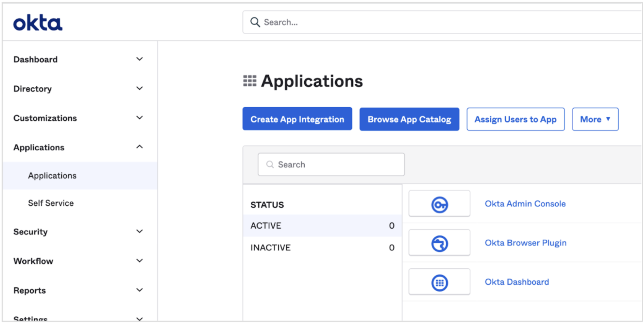Select Directory in the sidebar
Image resolution: width=644 pixels, height=324 pixels.
click(33, 89)
